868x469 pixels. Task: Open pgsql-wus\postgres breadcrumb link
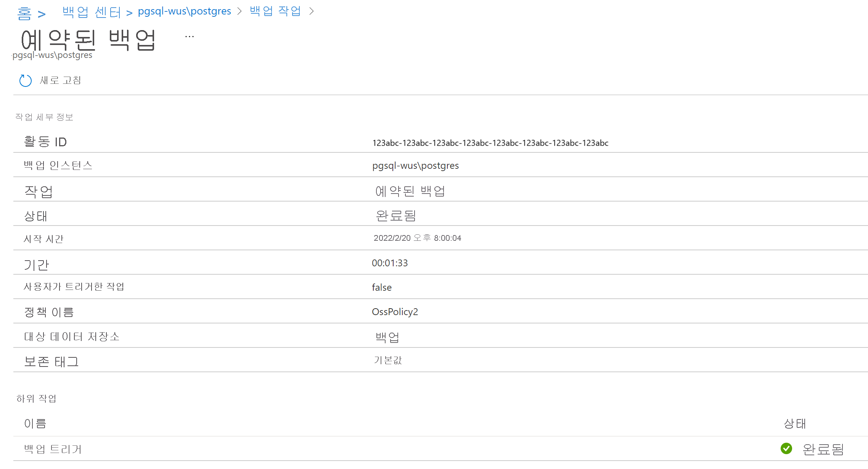coord(185,11)
